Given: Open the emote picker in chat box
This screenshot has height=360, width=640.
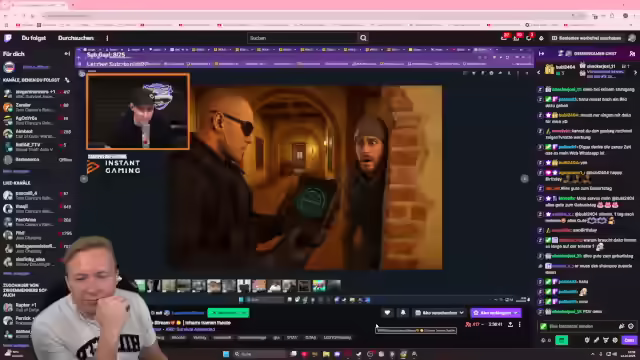Looking at the screenshot, I should (631, 326).
